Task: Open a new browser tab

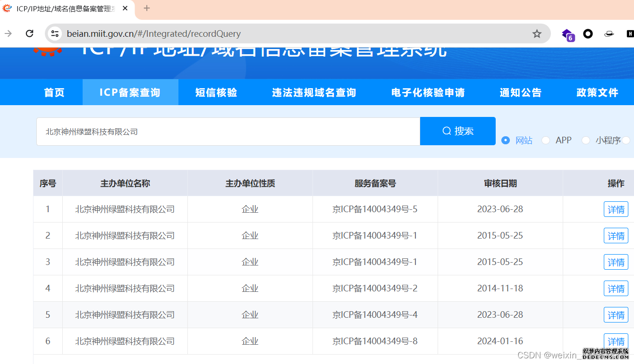Action: [x=147, y=8]
